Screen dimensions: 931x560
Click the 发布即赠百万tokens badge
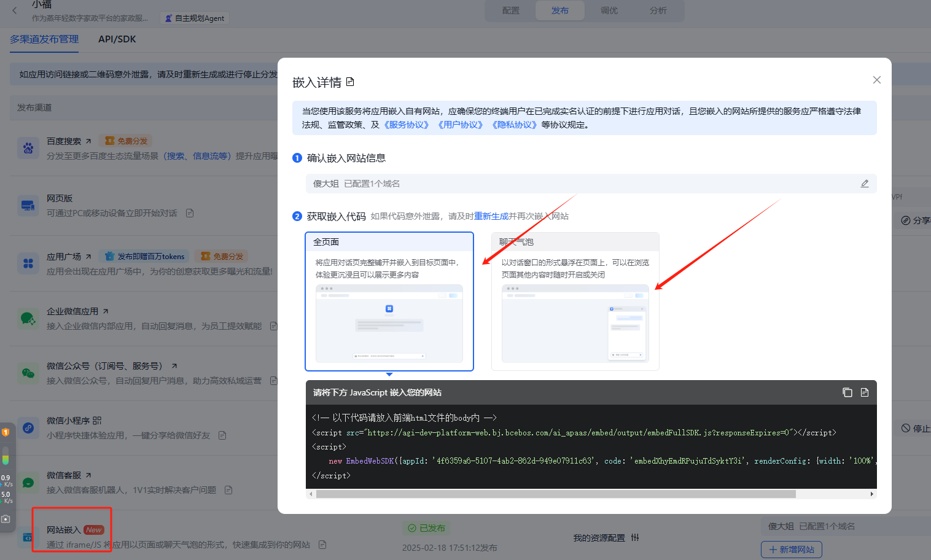point(145,257)
